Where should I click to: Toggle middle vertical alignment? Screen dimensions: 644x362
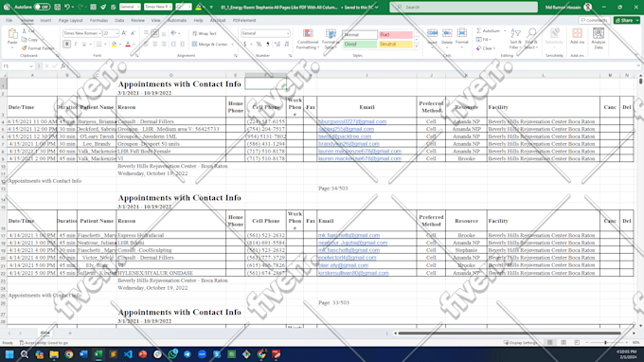click(x=154, y=33)
